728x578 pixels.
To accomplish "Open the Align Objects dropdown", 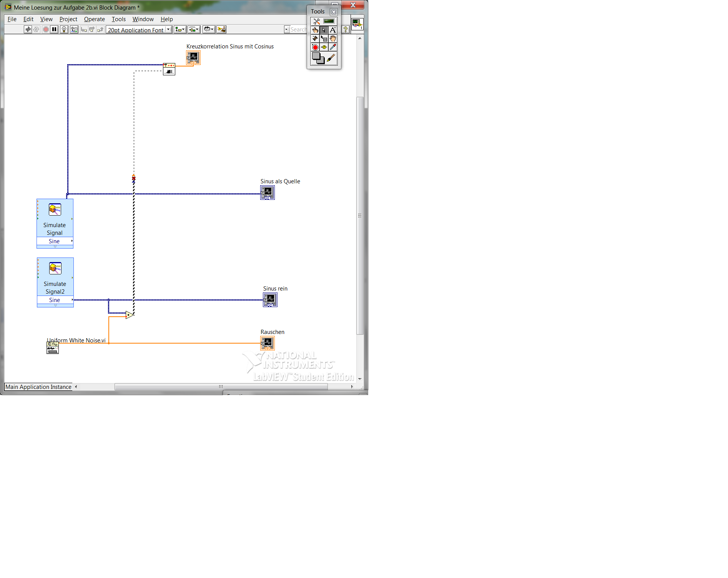I will (180, 30).
